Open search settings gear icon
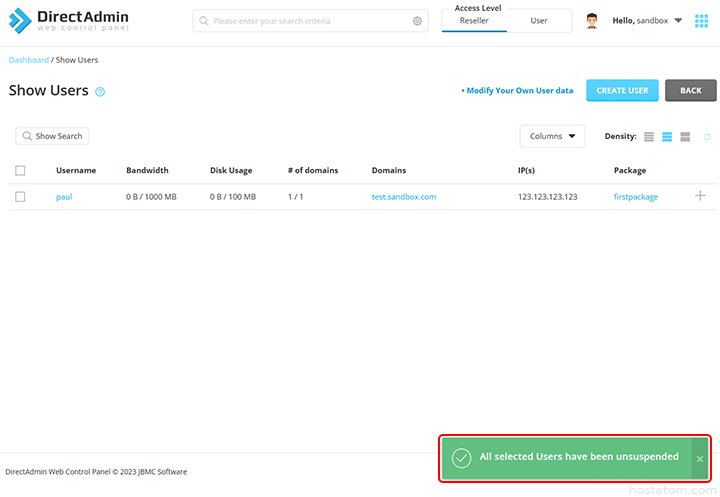The height and width of the screenshot is (497, 720). tap(417, 21)
